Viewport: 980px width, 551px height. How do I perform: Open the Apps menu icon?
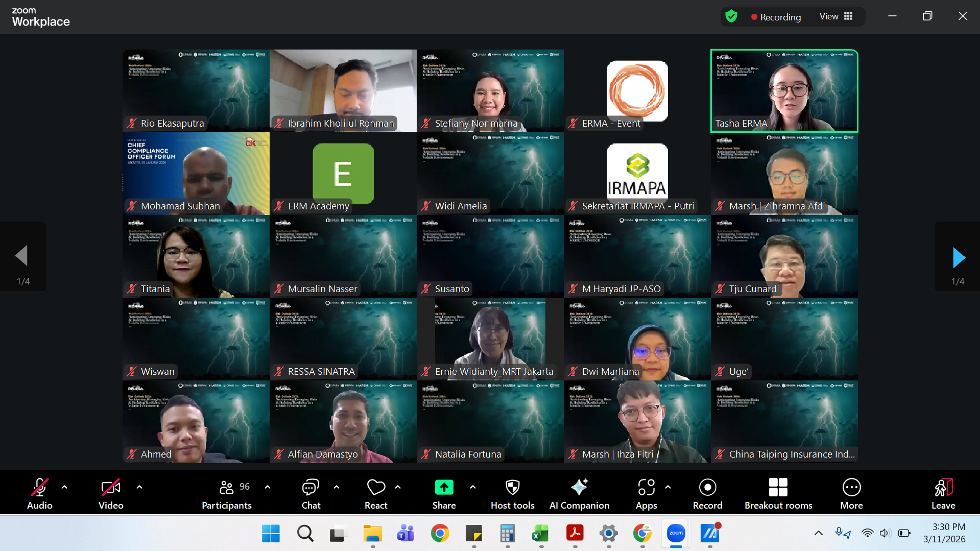[646, 493]
